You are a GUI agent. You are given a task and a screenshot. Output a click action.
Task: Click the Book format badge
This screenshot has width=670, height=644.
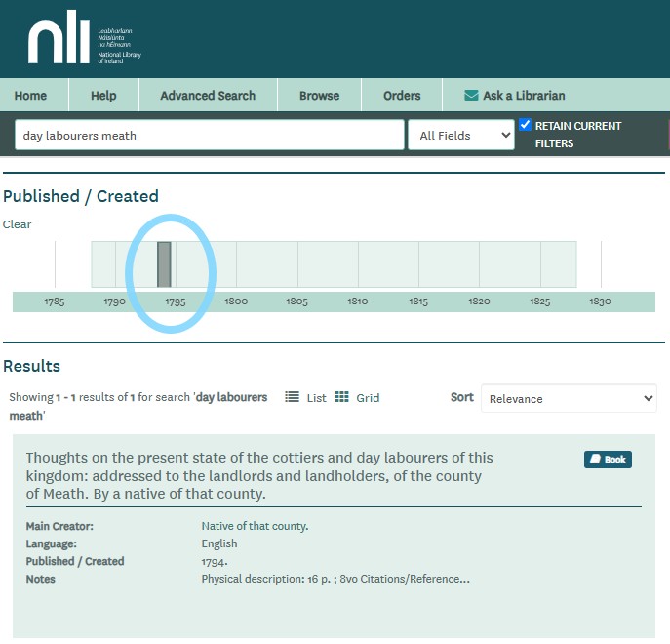608,460
